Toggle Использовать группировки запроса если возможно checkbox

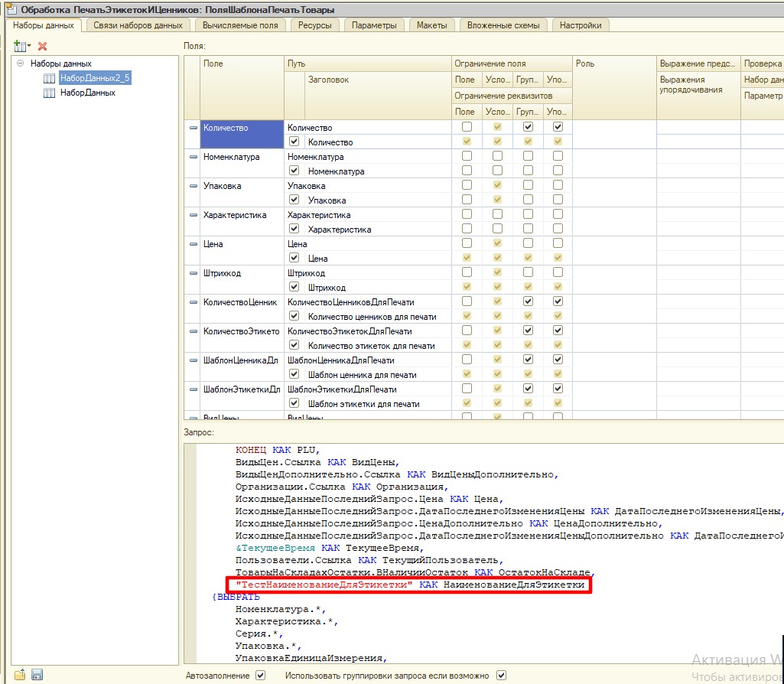502,676
